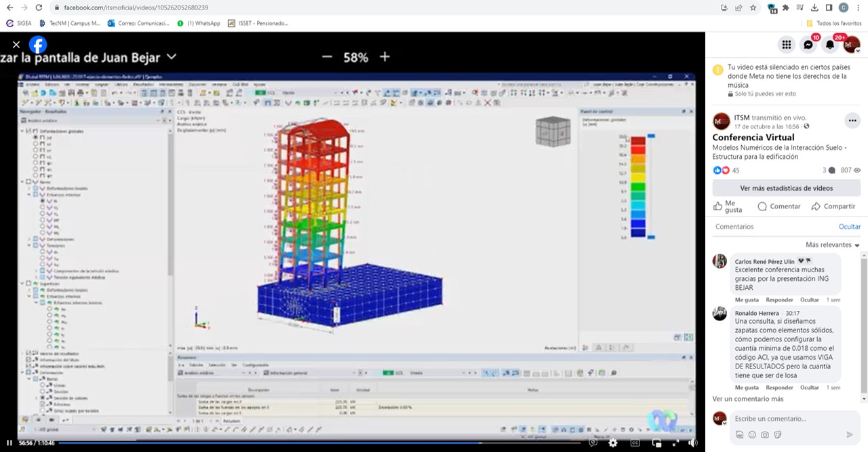Open the Facebook apps grid menu
The height and width of the screenshot is (452, 868).
click(787, 45)
